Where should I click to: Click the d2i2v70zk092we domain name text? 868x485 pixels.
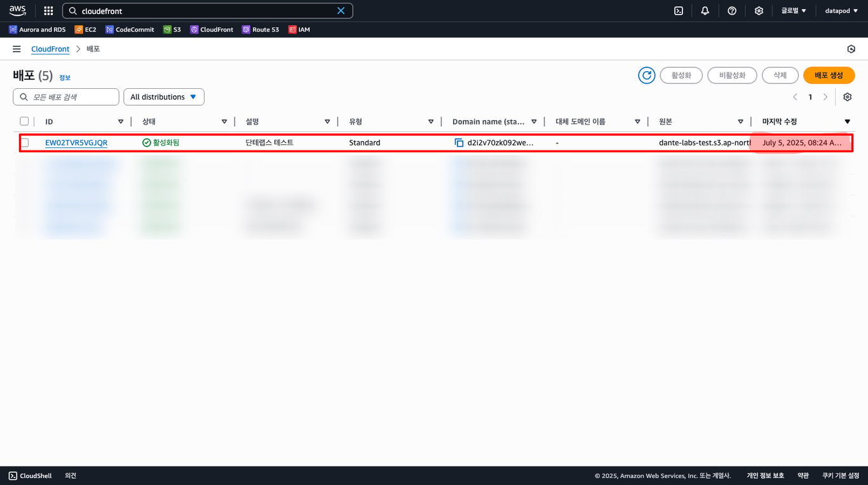501,143
